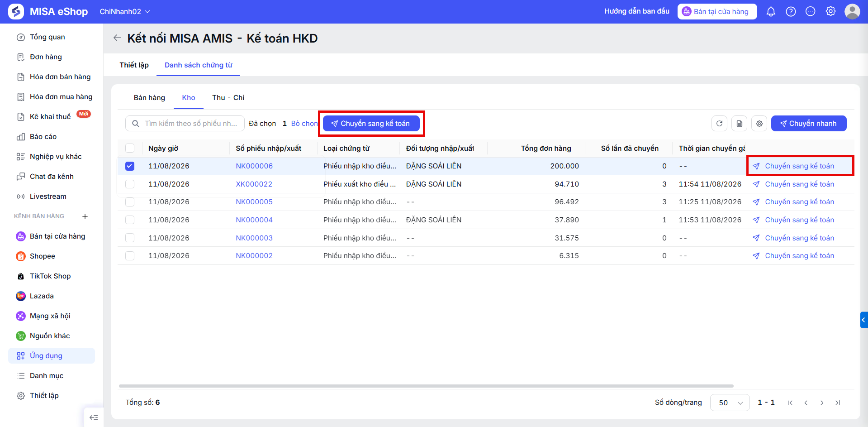
Task: Open the chat bubble icon in header
Action: point(811,11)
